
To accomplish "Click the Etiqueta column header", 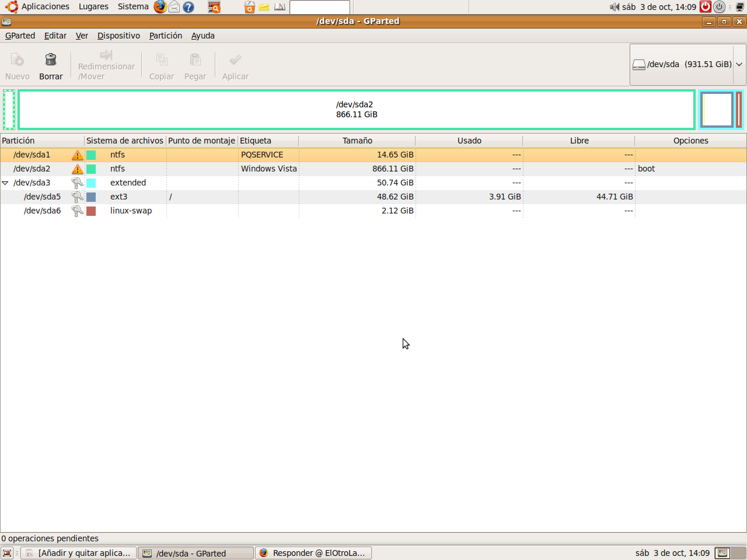I will (x=268, y=141).
